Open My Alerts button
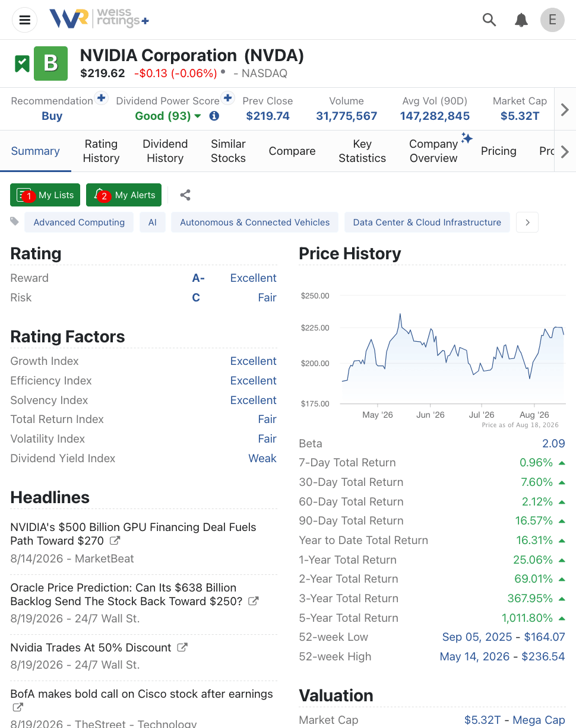This screenshot has width=576, height=728. [x=124, y=195]
